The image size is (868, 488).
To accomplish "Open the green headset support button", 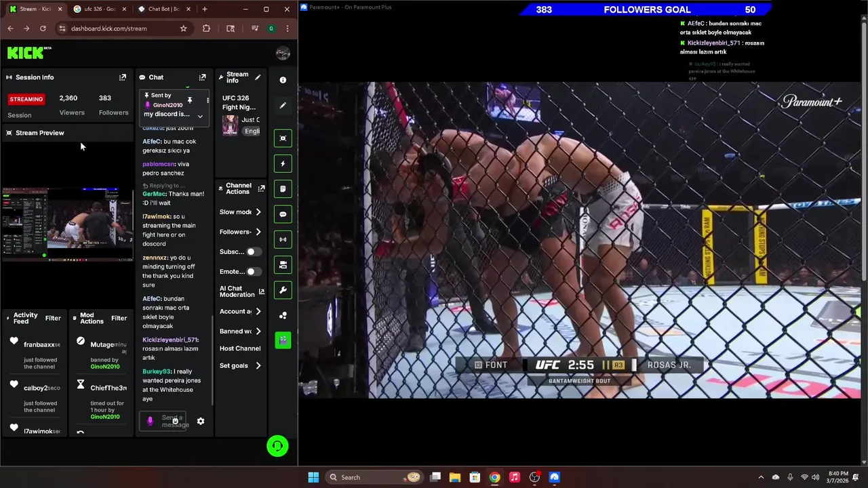I will pyautogui.click(x=277, y=446).
